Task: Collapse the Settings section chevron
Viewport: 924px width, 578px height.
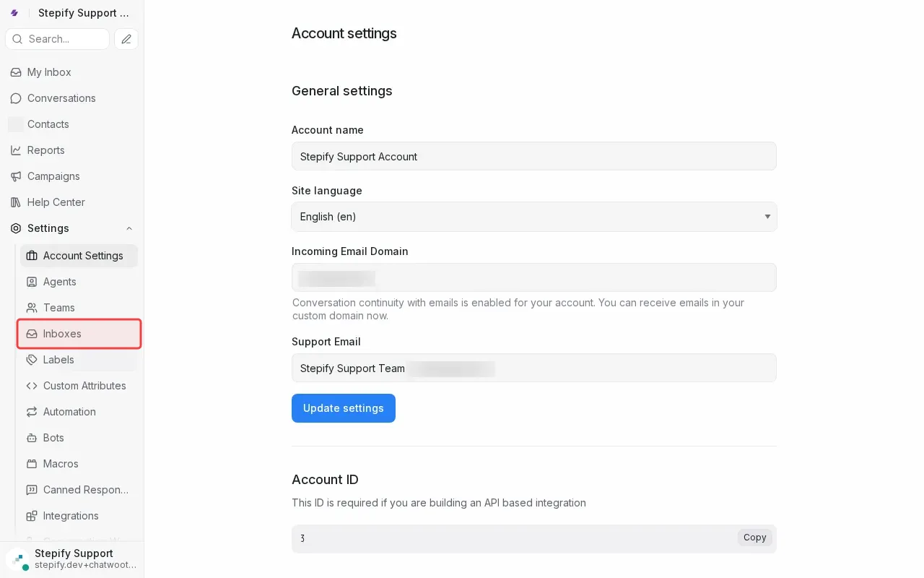Action: 128,228
